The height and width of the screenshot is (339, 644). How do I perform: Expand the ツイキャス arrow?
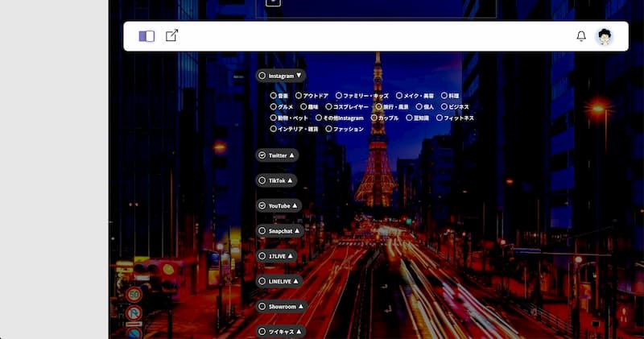[299, 331]
